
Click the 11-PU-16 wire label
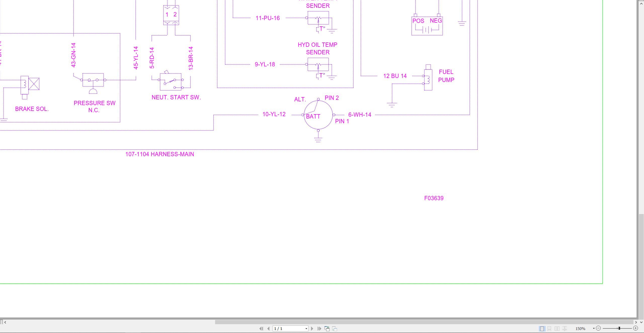[268, 18]
